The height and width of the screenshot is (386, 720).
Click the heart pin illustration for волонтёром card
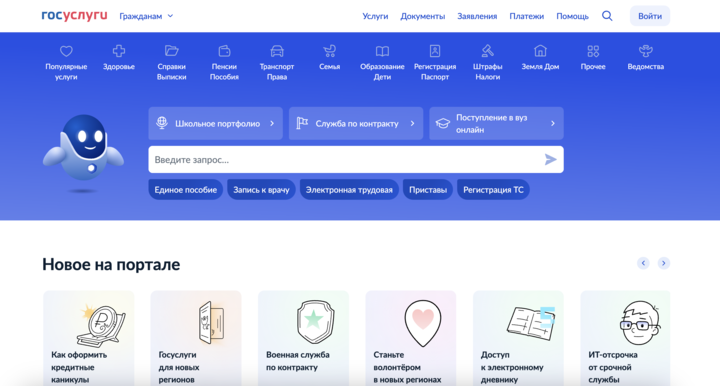point(422,323)
